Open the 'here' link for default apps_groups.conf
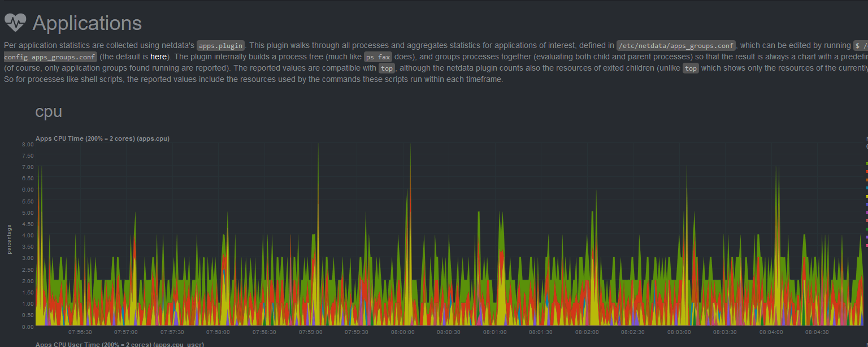This screenshot has width=868, height=347. pyautogui.click(x=158, y=57)
